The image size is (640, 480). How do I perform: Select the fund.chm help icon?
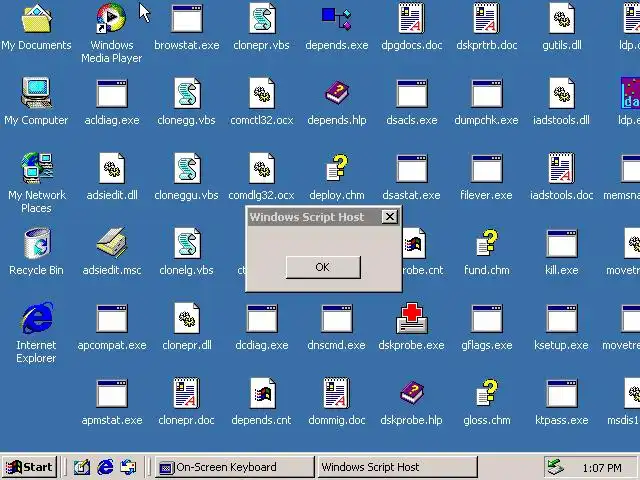(487, 242)
